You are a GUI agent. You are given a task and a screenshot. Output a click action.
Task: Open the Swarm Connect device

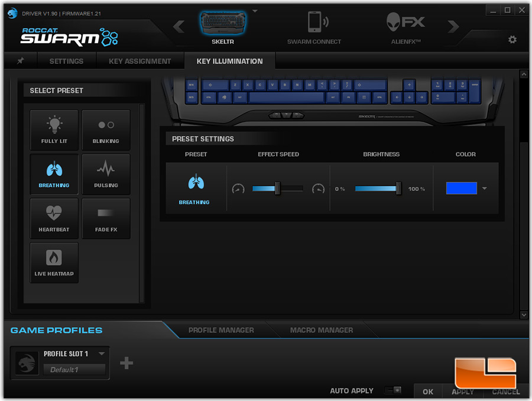[x=314, y=28]
